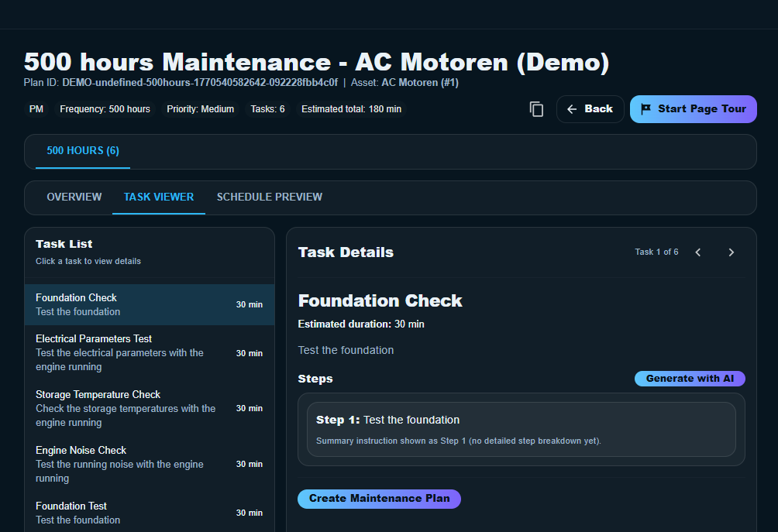The image size is (778, 532).
Task: Click the Foundation Check task in the list
Action: coord(150,304)
